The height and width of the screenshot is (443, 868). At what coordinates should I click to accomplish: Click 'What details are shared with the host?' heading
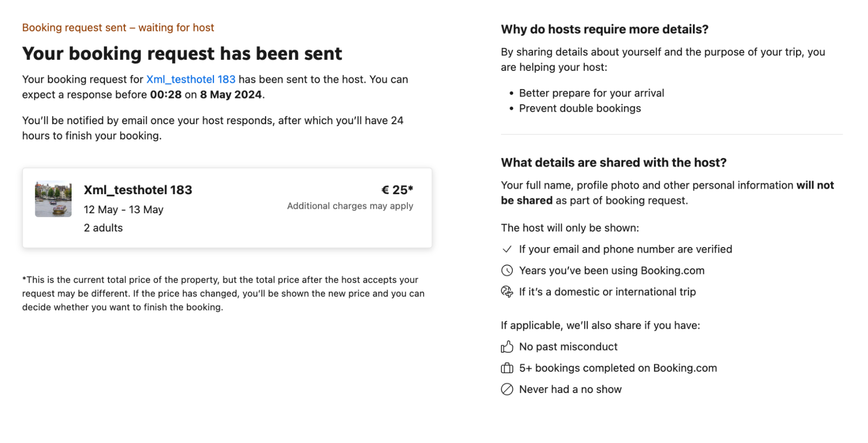tap(614, 163)
